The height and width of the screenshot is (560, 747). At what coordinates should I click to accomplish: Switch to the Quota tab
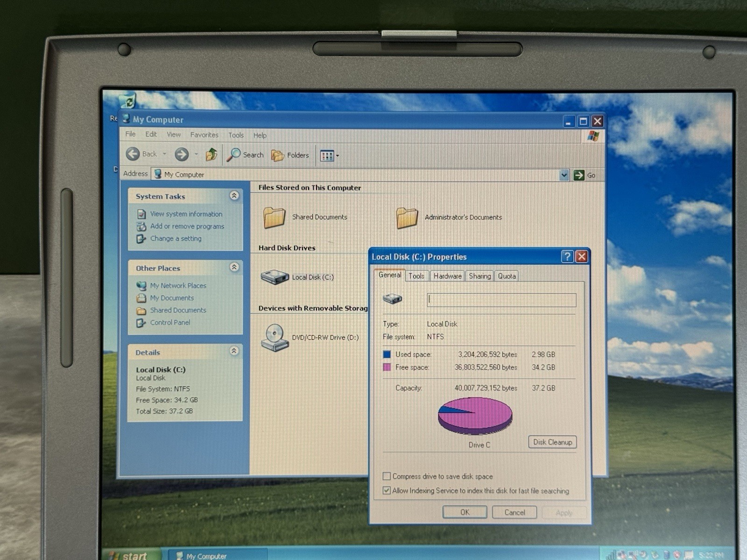click(507, 276)
